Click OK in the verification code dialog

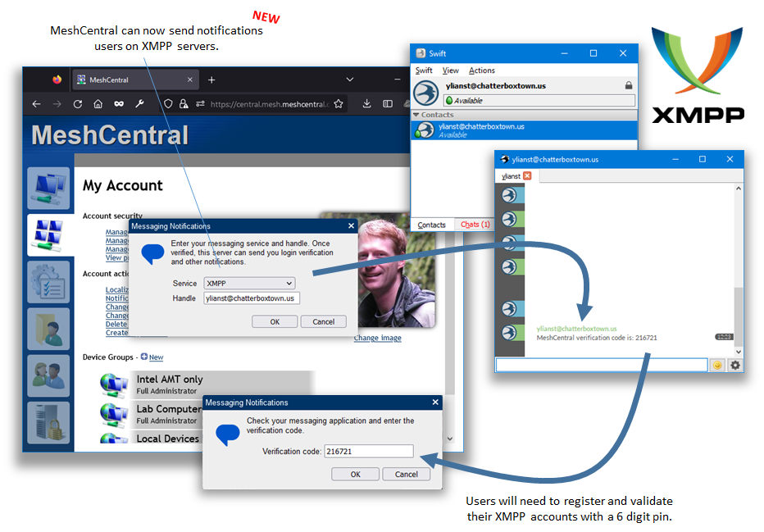(355, 474)
